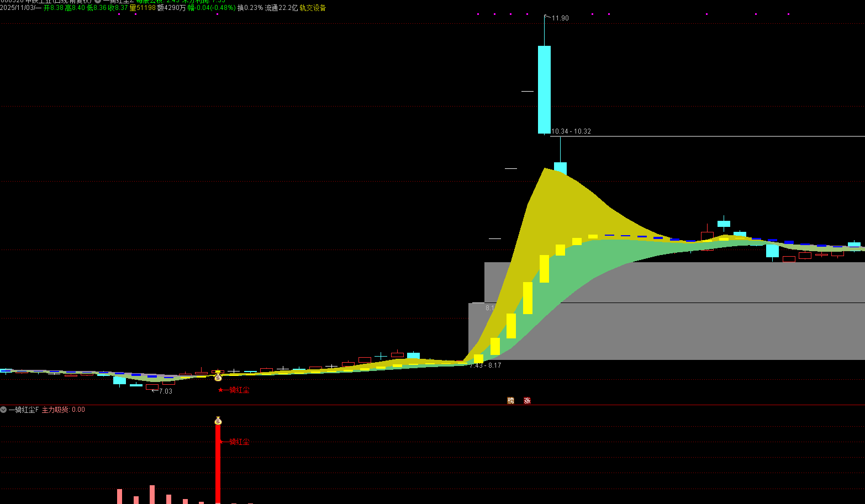Click the red ★一骑红尘 signal label in main chart
865x504 pixels.
coord(234,390)
